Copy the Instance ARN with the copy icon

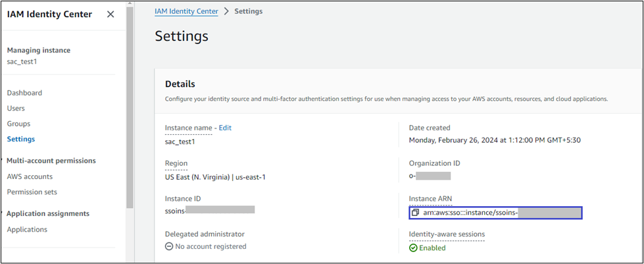[x=415, y=213]
